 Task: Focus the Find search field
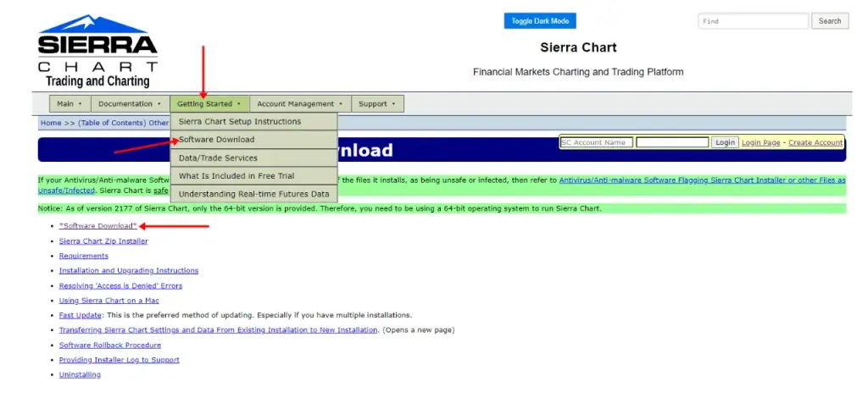(x=754, y=21)
